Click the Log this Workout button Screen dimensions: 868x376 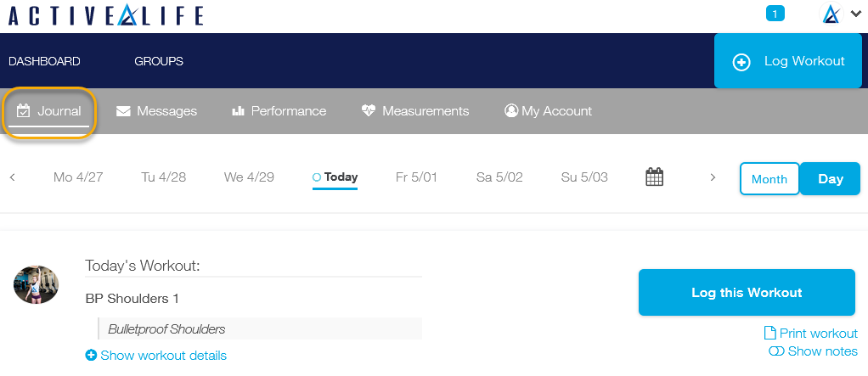coord(747,293)
